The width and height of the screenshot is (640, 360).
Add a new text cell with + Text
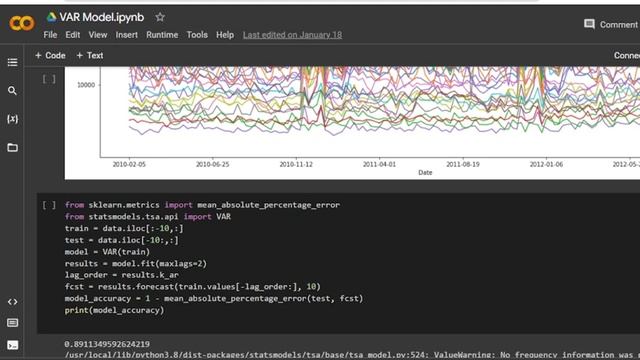[90, 56]
